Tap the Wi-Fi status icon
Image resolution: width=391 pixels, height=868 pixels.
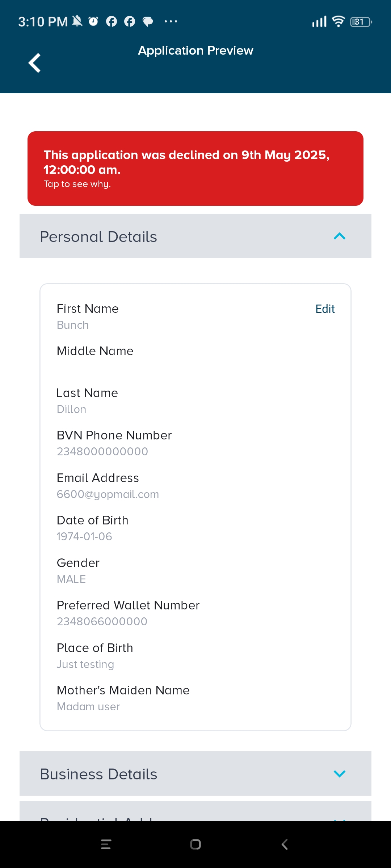click(338, 22)
